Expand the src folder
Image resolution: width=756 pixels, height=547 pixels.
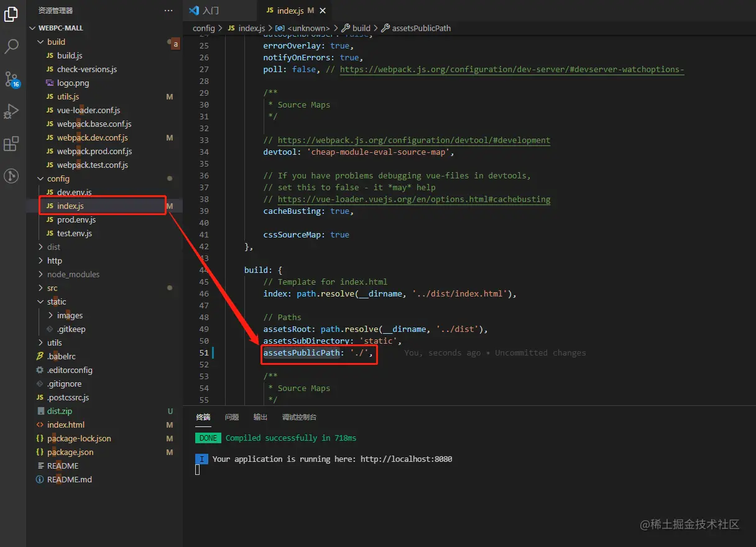pos(52,288)
